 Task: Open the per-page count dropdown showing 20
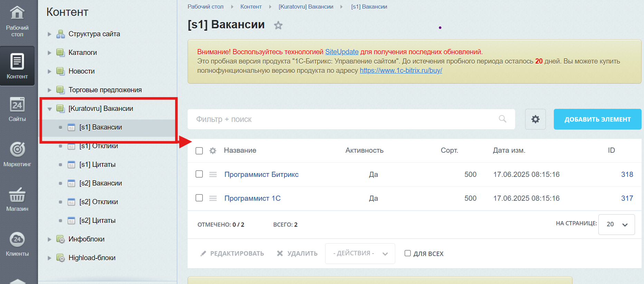(x=616, y=225)
